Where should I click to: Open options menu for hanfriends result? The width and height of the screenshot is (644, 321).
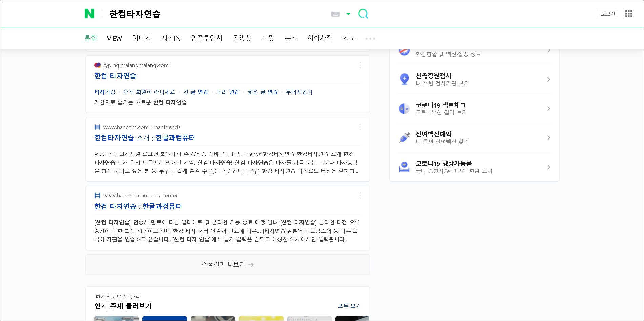point(360,127)
